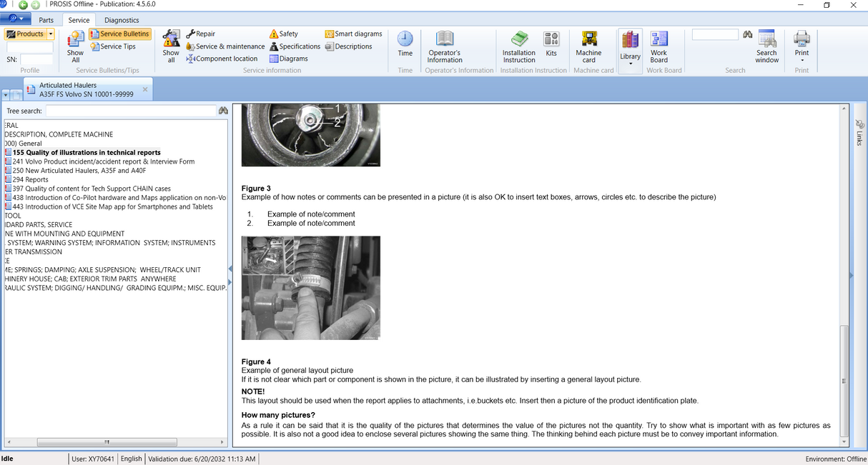This screenshot has width=868, height=465.
Task: Select the Safety service information icon
Action: click(x=285, y=33)
